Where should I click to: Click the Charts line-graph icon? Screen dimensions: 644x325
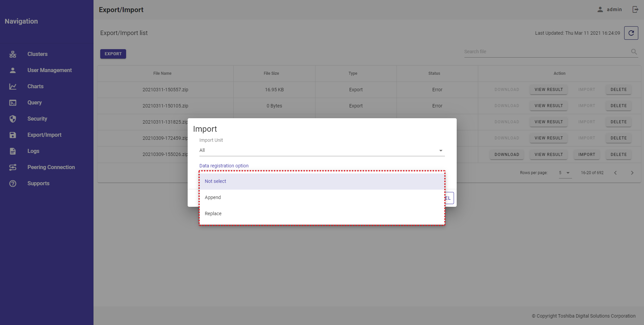point(13,87)
